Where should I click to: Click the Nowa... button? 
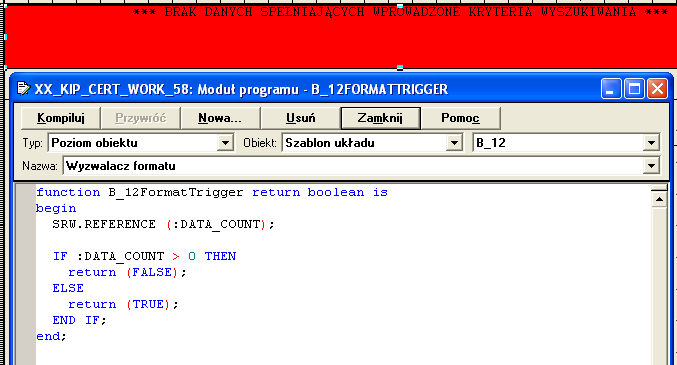tap(220, 118)
